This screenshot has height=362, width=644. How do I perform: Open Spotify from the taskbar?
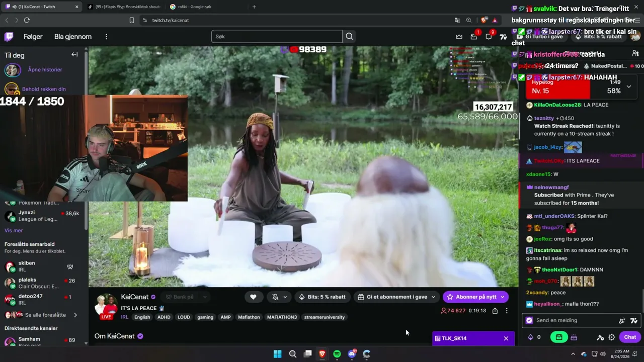337,354
